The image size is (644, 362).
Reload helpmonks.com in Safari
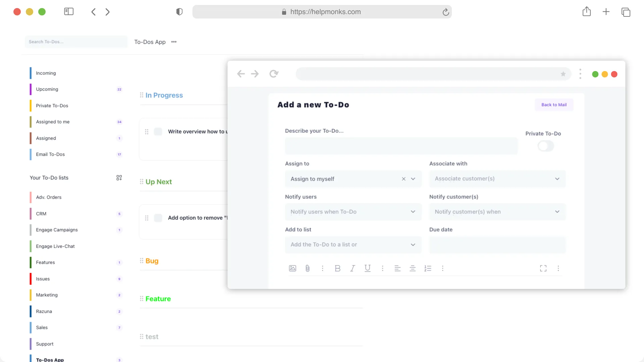(446, 12)
